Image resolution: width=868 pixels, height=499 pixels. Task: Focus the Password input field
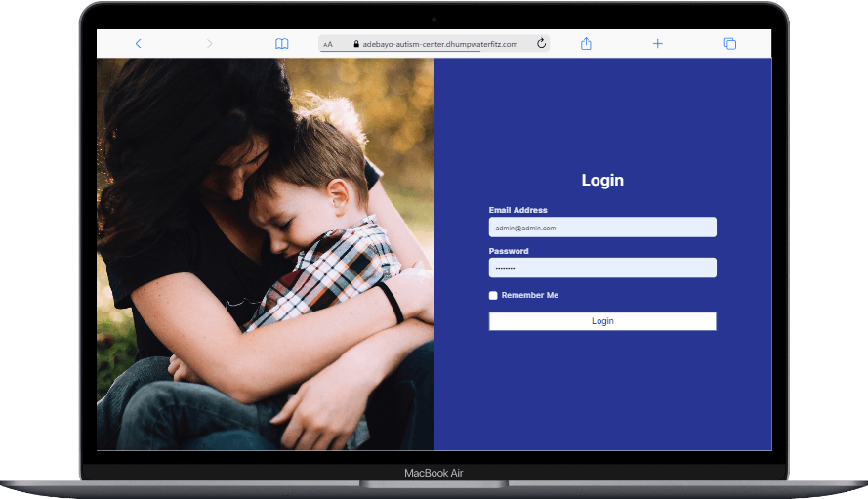(x=602, y=268)
